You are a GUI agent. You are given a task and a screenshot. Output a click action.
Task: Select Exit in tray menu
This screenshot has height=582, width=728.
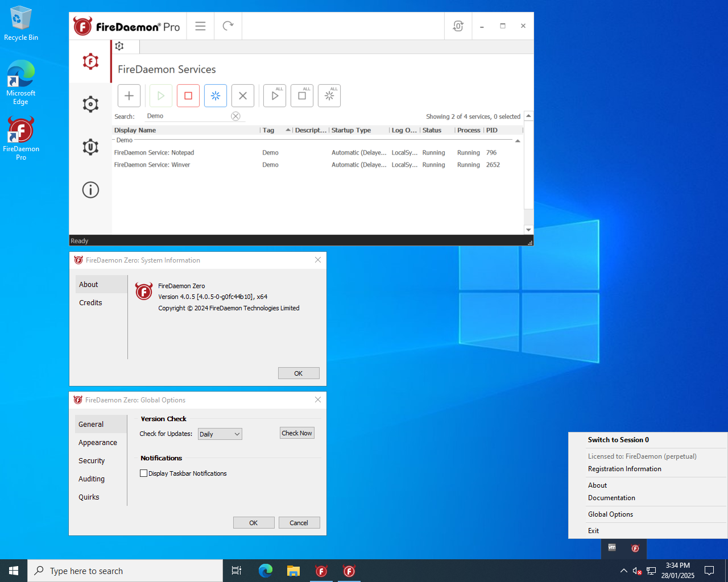(x=593, y=531)
